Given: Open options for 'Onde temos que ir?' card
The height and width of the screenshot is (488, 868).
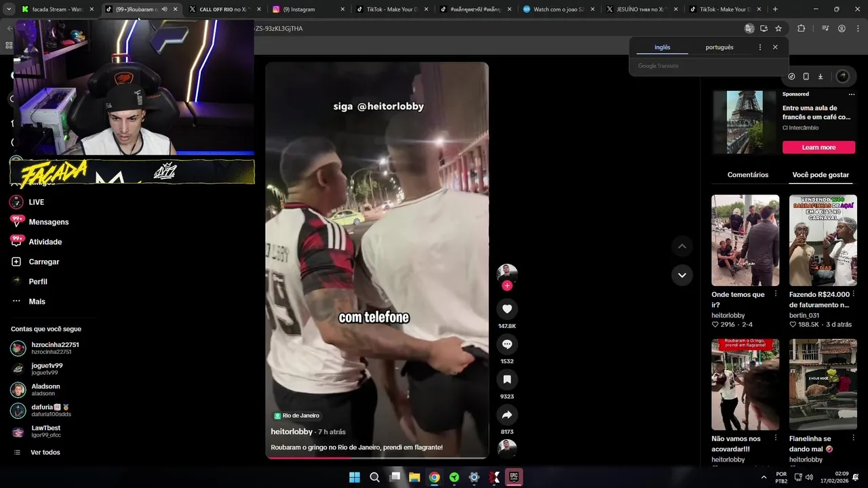Looking at the screenshot, I should click(776, 295).
